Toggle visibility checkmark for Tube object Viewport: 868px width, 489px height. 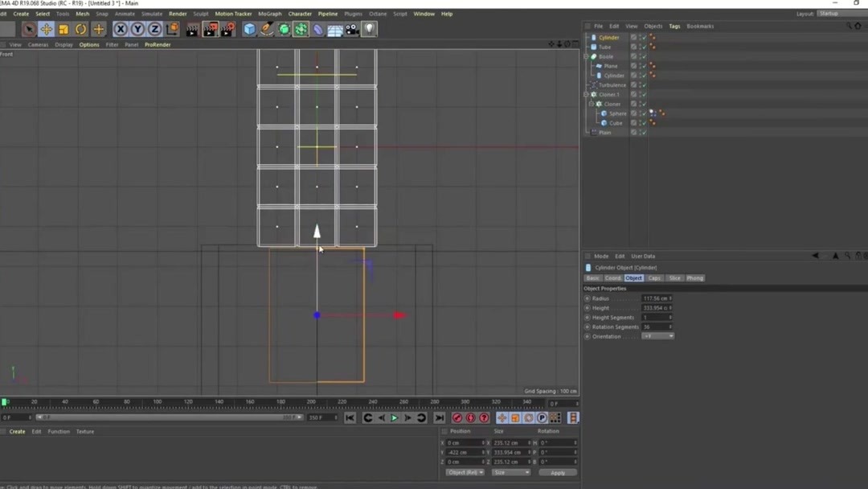643,47
